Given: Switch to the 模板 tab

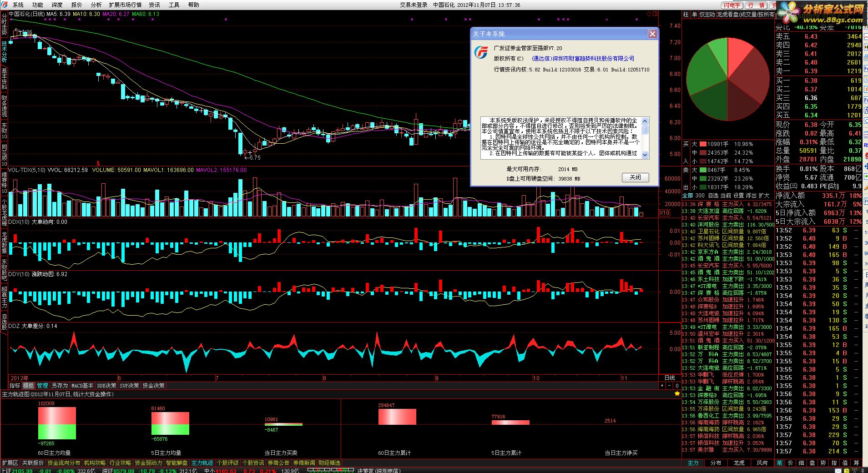Looking at the screenshot, I should pyautogui.click(x=28, y=386).
